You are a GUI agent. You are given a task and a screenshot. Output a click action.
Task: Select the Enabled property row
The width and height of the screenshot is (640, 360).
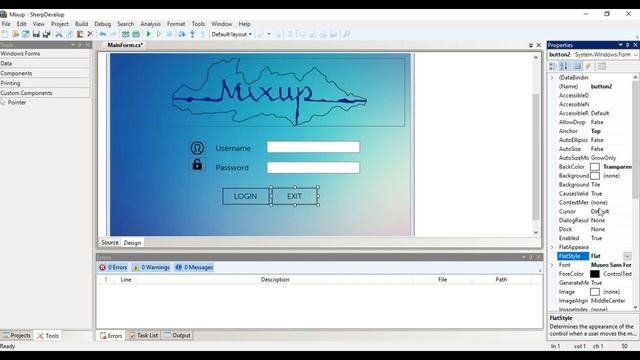(594, 238)
